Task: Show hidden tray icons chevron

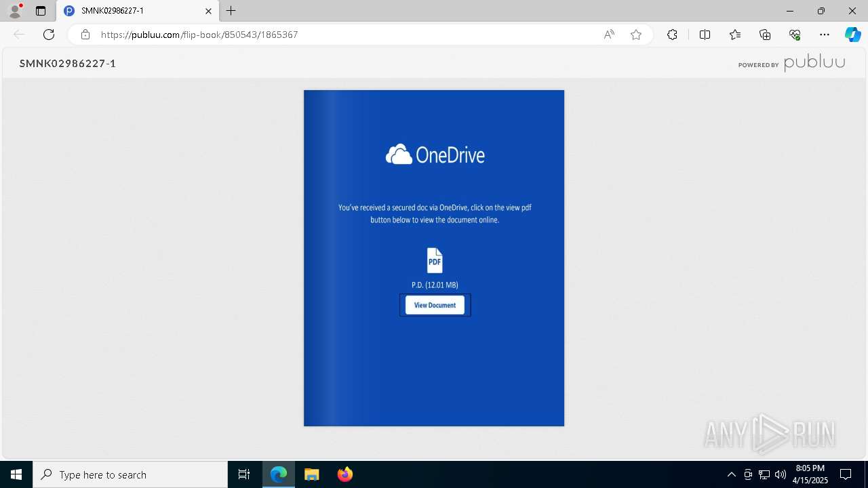Action: 731,474
